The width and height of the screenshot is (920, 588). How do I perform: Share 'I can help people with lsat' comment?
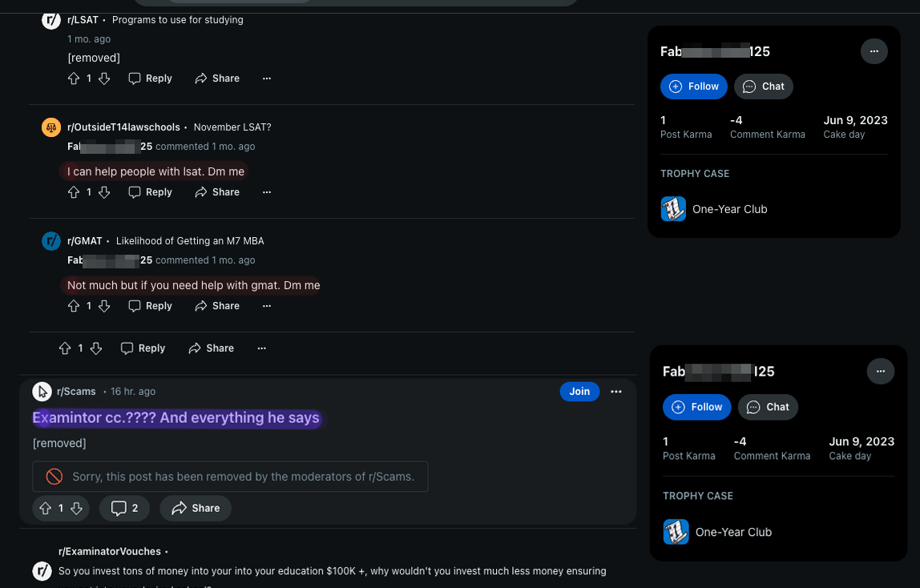tap(217, 192)
